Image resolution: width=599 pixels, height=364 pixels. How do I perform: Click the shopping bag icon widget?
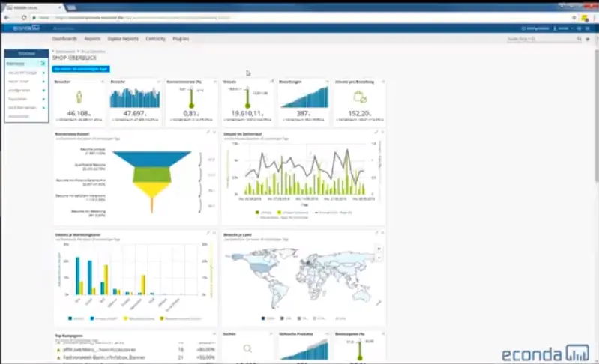360,97
